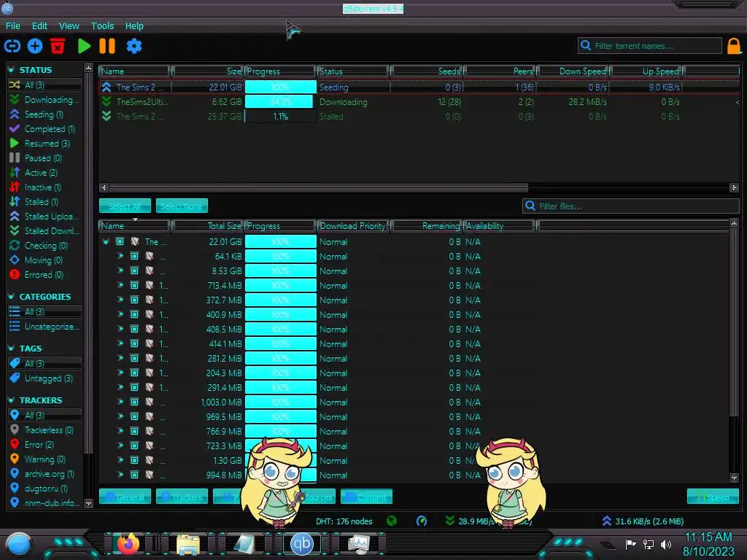Collapse the STATUS sidebar section

(x=12, y=69)
